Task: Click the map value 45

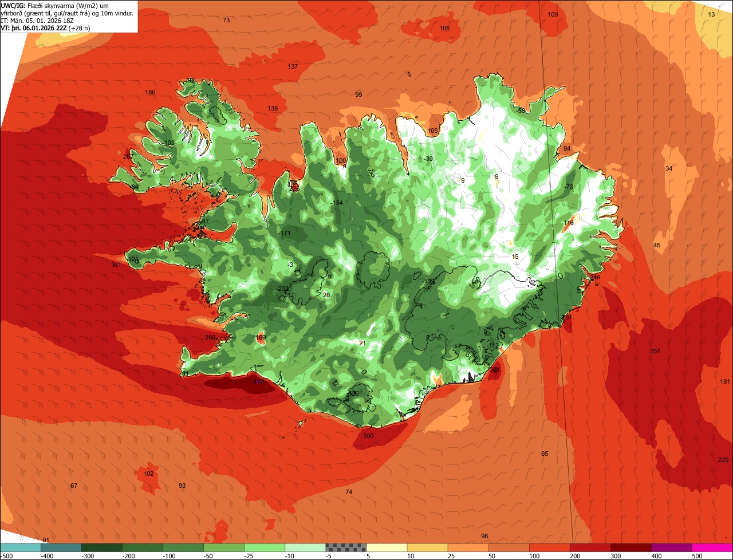Action: 657,245
